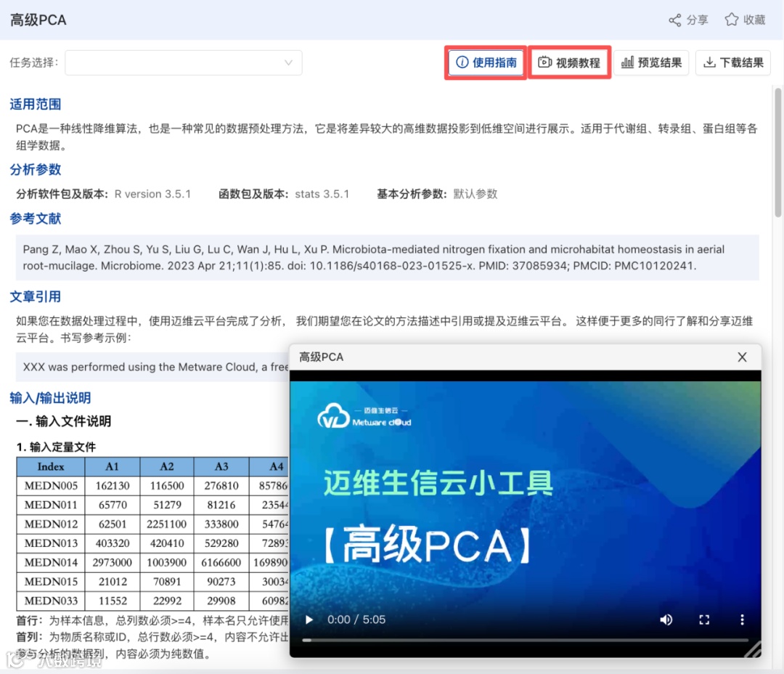Image resolution: width=784 pixels, height=674 pixels.
Task: Enter video fullscreen mode
Action: point(704,620)
